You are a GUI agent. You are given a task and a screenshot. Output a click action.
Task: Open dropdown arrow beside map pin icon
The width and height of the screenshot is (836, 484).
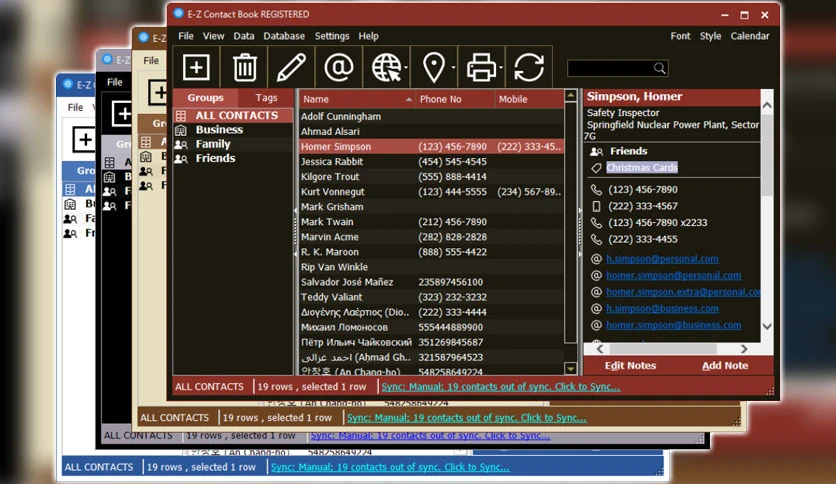(453, 68)
